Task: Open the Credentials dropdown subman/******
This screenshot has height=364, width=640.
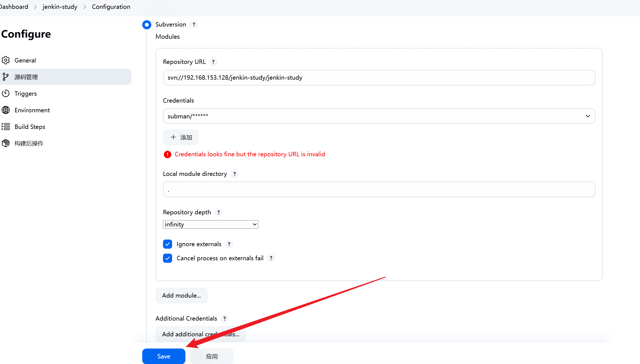Action: (379, 116)
